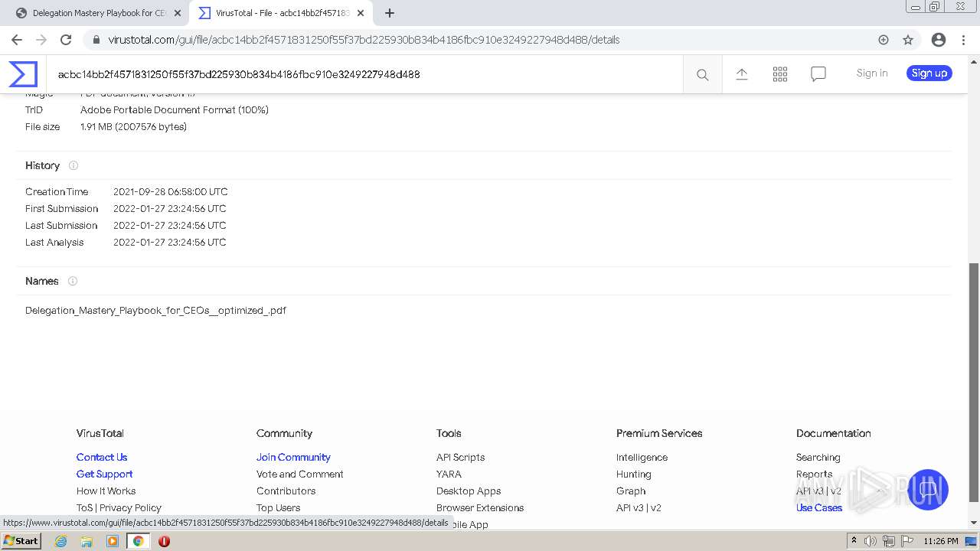Reload the page
980x551 pixels.
coord(66,40)
